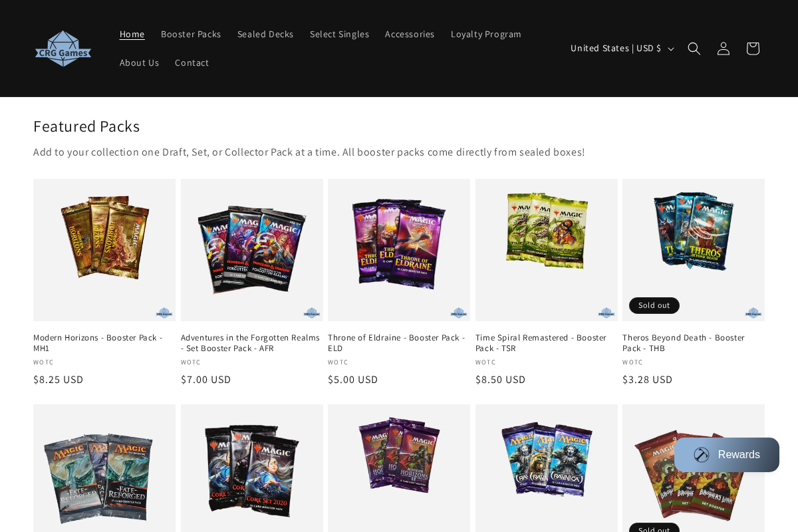Image resolution: width=798 pixels, height=532 pixels.
Task: Select the Home menu item
Action: [x=132, y=33]
